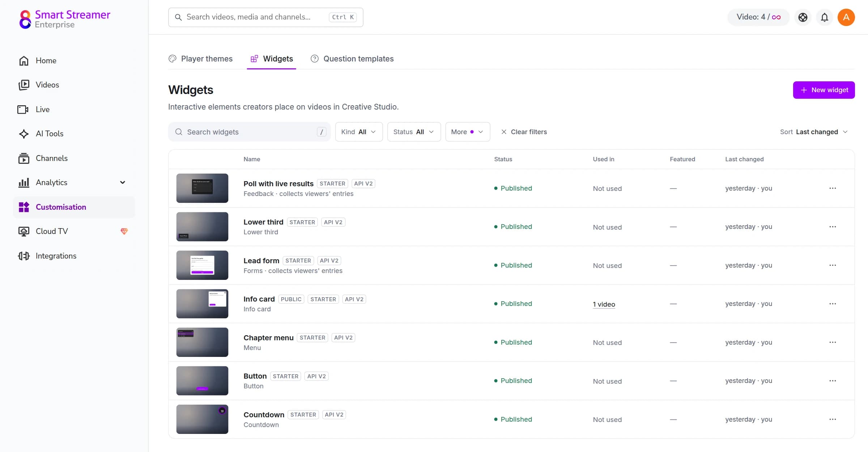Screen dimensions: 868x452
Task: Open the Integrations sidebar icon
Action: coord(24,256)
